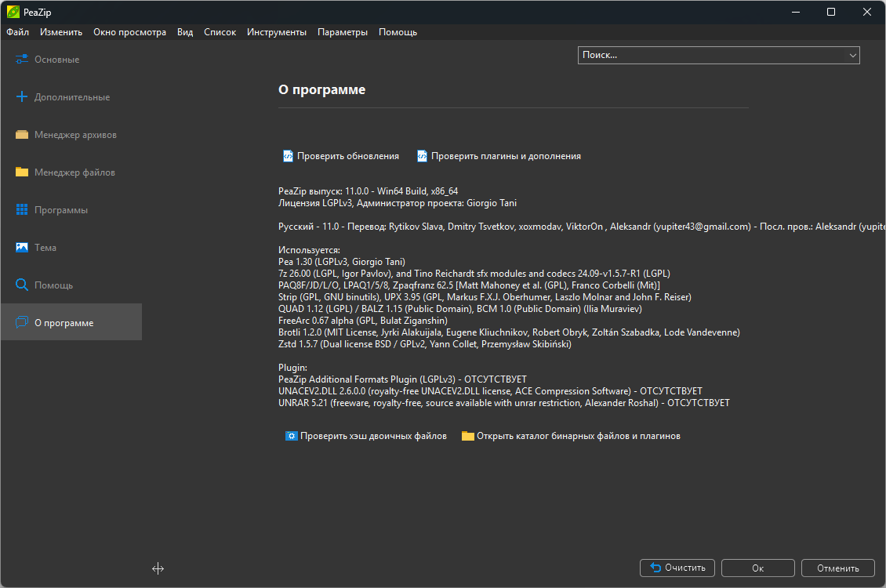886x588 pixels.
Task: Click the Лицензия LGPLv3 line
Action: click(398, 203)
